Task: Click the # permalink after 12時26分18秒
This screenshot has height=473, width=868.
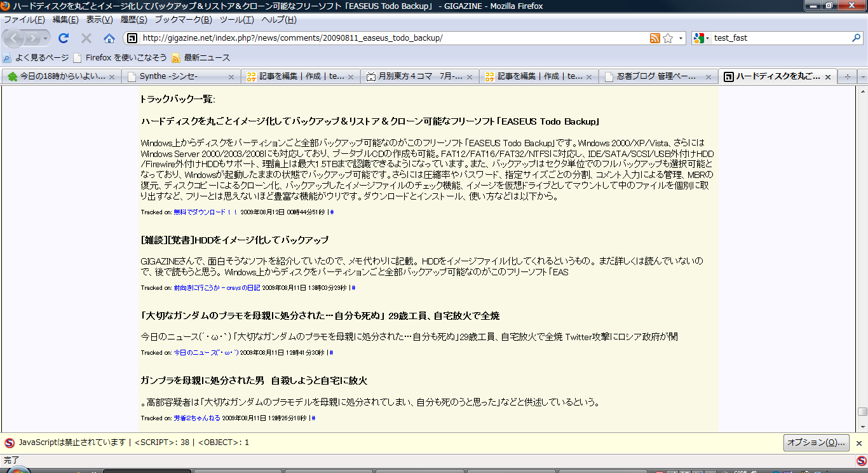Action: pyautogui.click(x=313, y=418)
